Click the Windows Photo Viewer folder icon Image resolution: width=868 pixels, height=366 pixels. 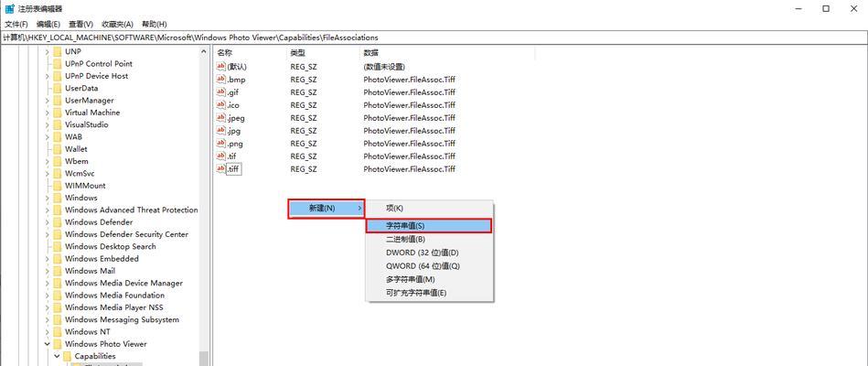click(57, 344)
